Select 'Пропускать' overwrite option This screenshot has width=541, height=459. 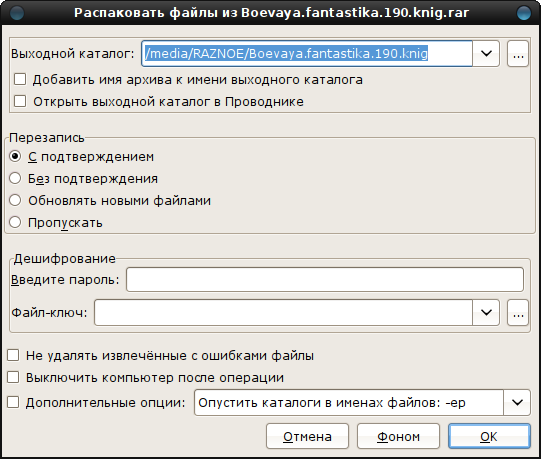(15, 222)
